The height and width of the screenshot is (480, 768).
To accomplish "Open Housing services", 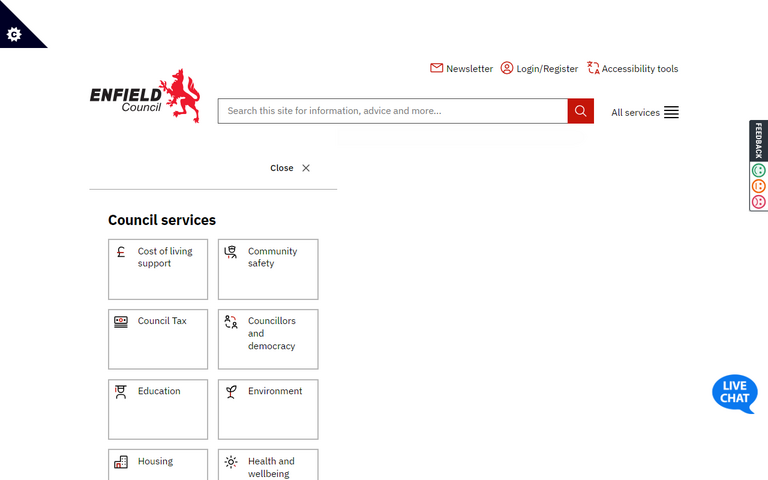I will click(158, 464).
